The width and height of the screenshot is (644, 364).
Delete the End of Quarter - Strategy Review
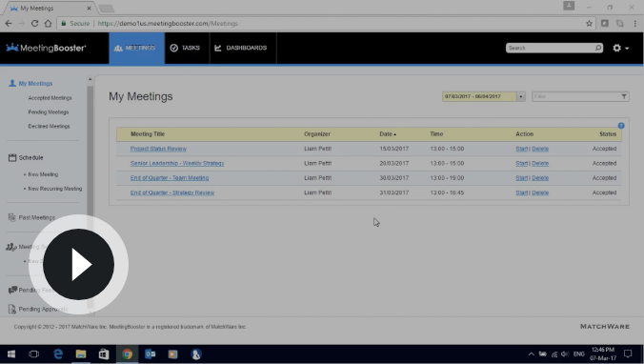click(540, 192)
